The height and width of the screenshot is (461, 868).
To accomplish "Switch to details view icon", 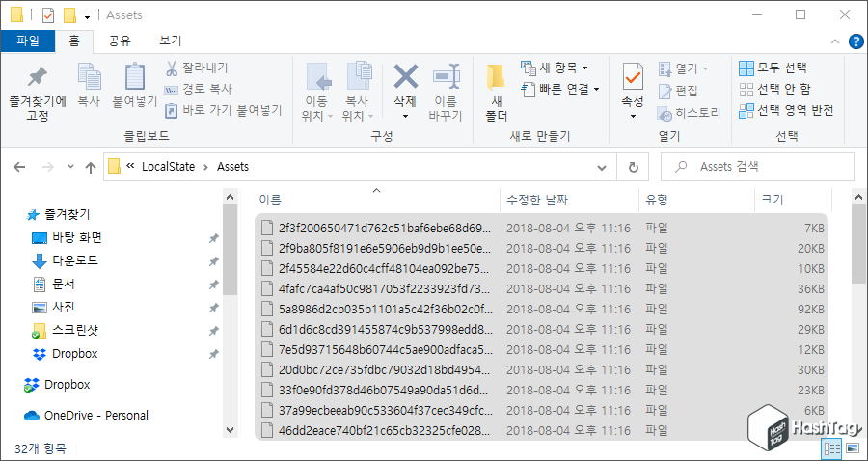I will point(832,448).
